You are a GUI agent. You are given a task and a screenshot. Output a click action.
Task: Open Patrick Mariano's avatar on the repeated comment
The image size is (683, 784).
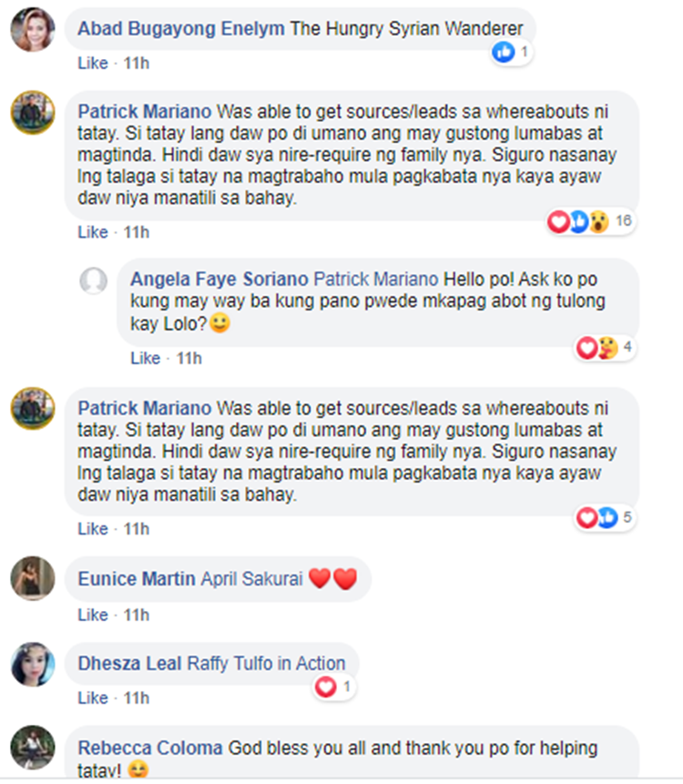(33, 409)
